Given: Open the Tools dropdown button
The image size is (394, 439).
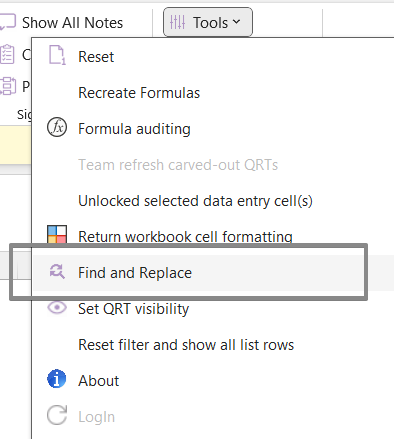Looking at the screenshot, I should [x=208, y=22].
